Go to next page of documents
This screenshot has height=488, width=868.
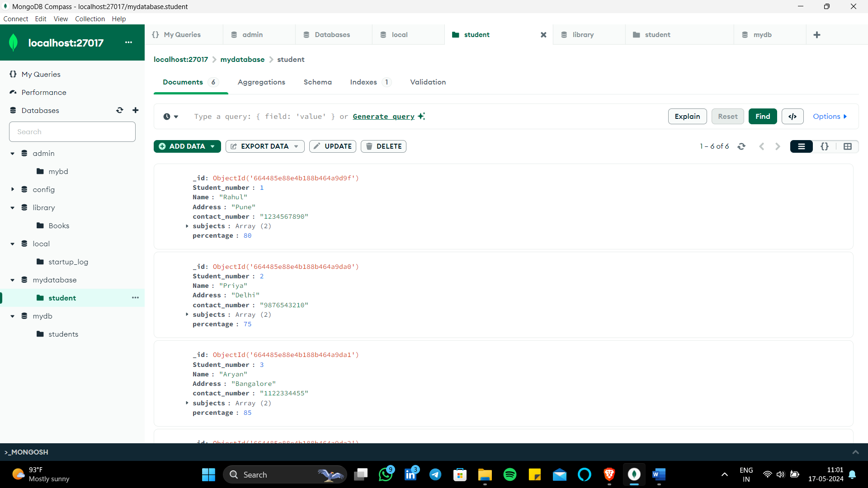pos(778,146)
